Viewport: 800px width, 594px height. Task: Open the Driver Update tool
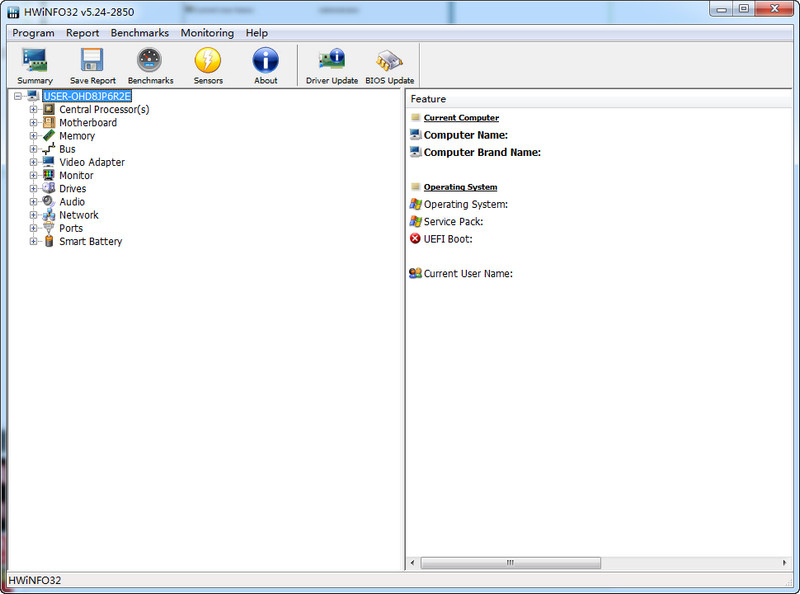[x=331, y=65]
